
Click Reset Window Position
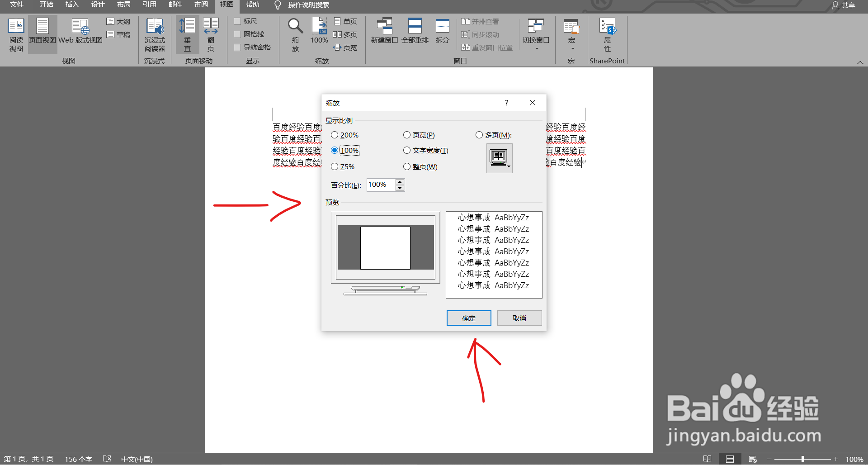click(487, 47)
